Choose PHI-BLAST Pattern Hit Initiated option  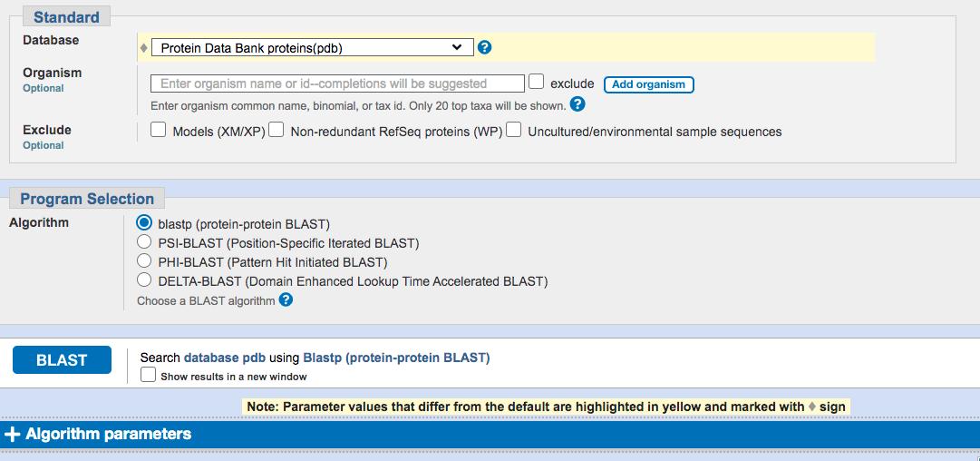tap(143, 261)
